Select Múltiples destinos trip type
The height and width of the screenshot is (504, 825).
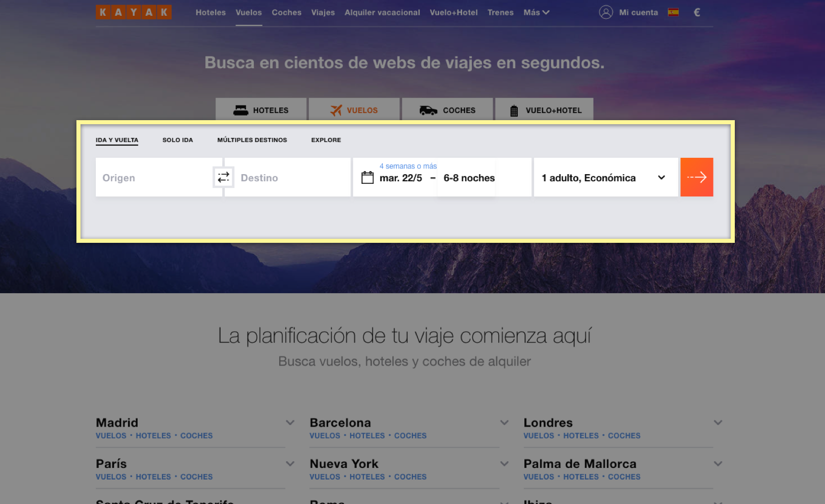252,140
